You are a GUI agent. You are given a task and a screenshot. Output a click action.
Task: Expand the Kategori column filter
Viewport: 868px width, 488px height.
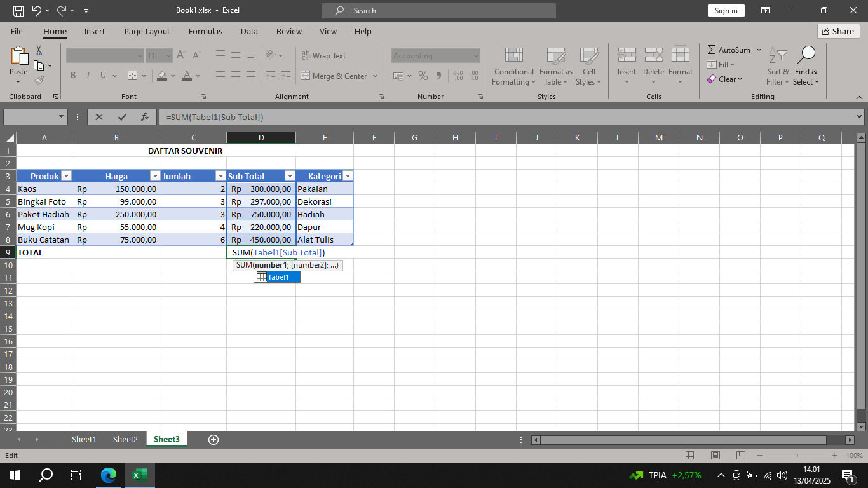pyautogui.click(x=348, y=176)
